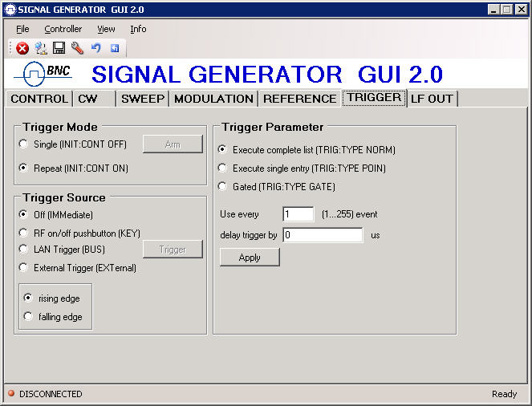Screen dimensions: 532x406
Task: Select the rising edge option
Action: click(28, 298)
